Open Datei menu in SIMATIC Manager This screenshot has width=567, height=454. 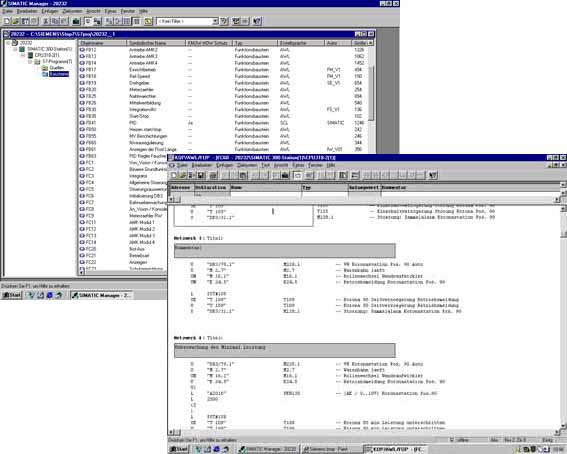point(7,11)
